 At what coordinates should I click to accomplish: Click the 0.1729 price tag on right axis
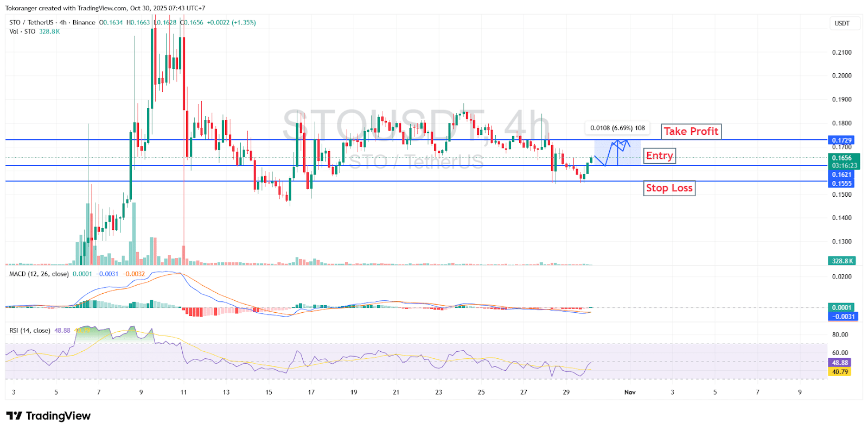pyautogui.click(x=841, y=140)
